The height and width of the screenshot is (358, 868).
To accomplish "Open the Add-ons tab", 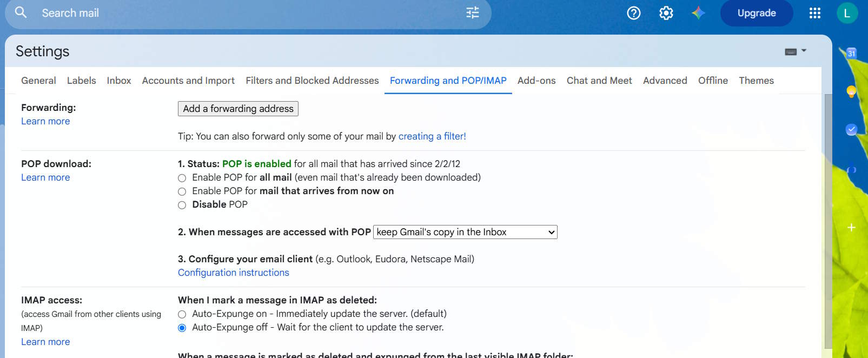I will [536, 81].
